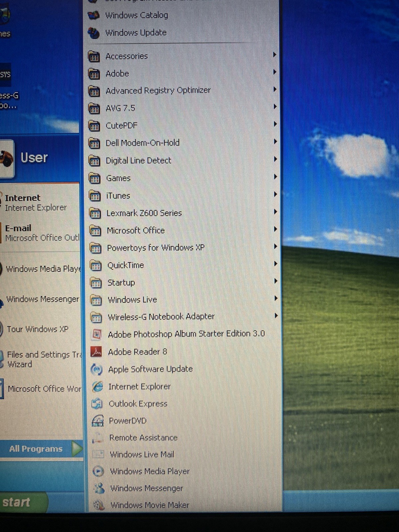Click the green All Programs arrow
Screen dimensions: 399x532
(x=77, y=449)
